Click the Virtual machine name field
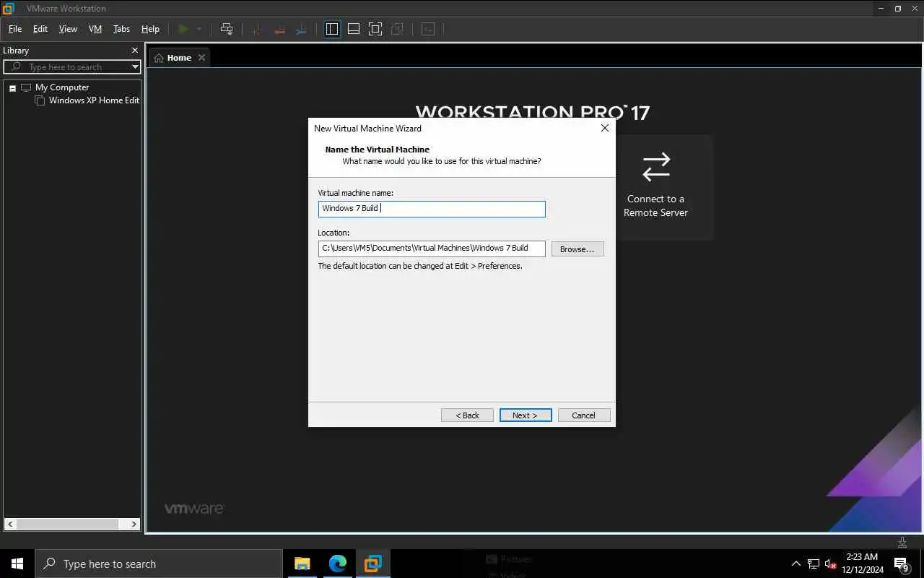924x578 pixels. click(432, 209)
